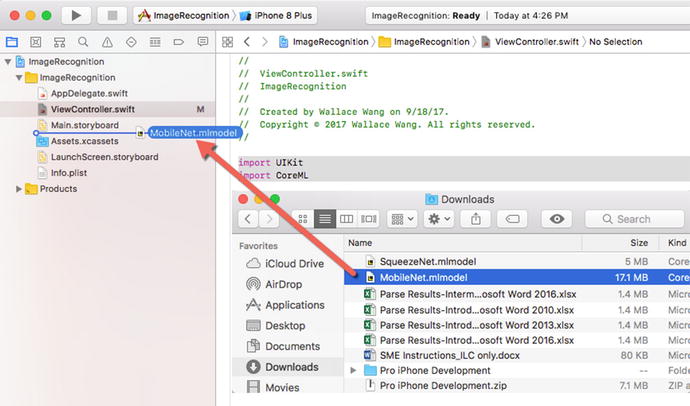Viewport: 690px width, 406px height.
Task: Stop the running scheme in Xcode
Action: click(x=112, y=15)
